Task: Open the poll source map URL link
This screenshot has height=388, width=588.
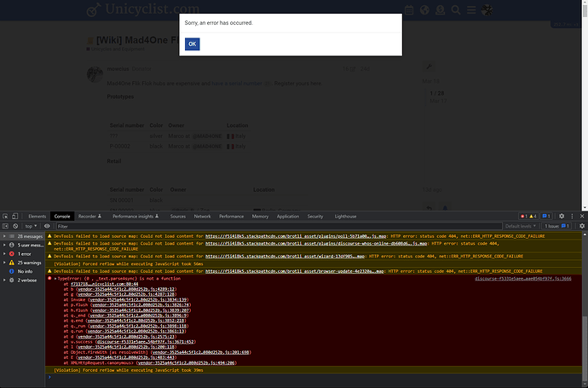Action: point(296,236)
